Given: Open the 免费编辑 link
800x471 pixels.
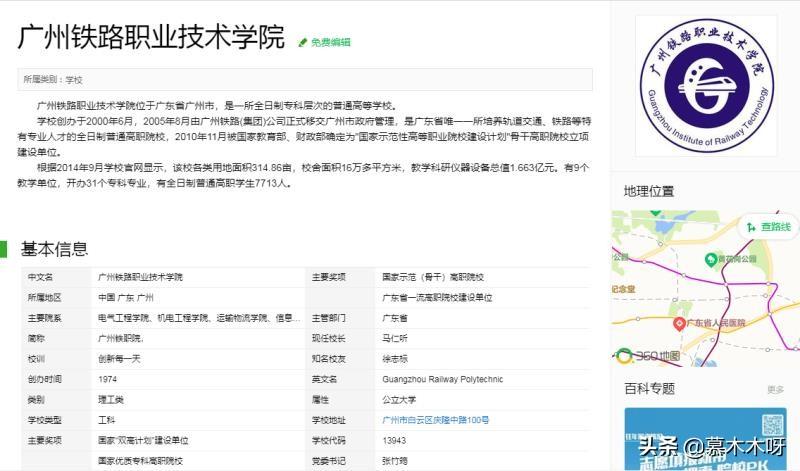Looking at the screenshot, I should click(331, 42).
